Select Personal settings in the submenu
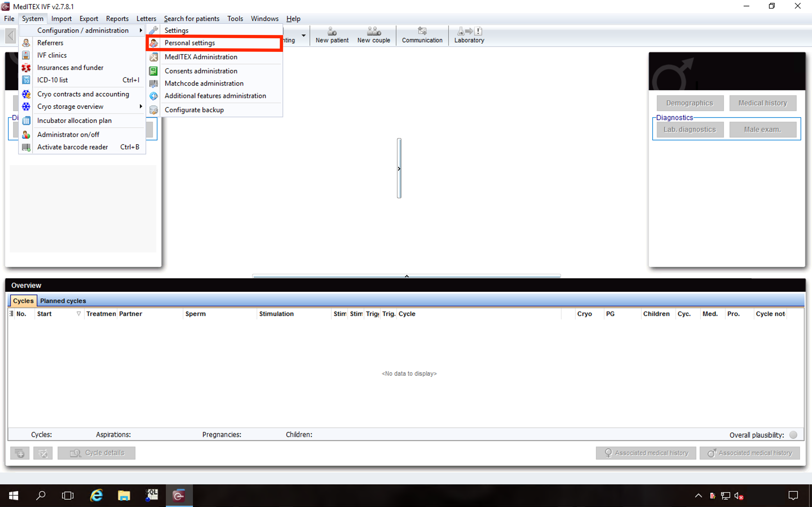The height and width of the screenshot is (507, 812). (x=189, y=43)
